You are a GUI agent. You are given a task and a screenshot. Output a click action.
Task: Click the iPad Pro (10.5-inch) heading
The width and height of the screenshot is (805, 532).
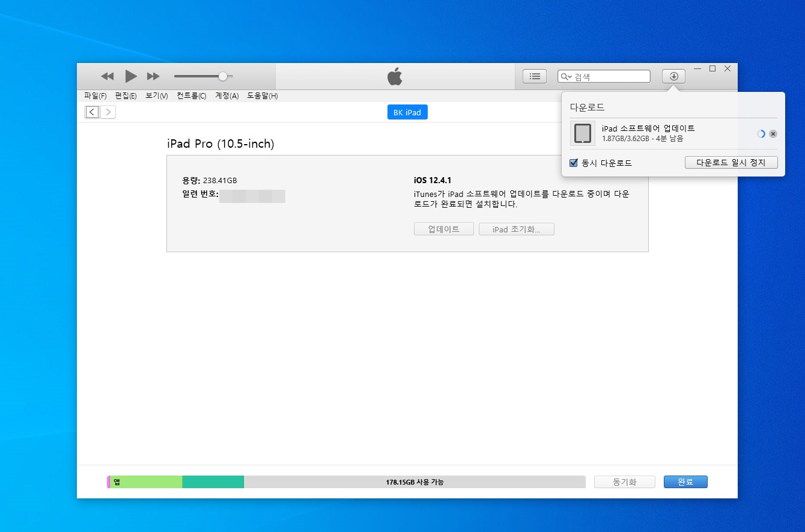point(220,144)
